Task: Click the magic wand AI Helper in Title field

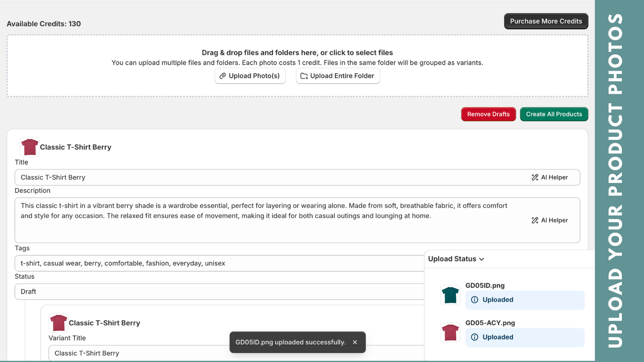Action: coord(535,177)
